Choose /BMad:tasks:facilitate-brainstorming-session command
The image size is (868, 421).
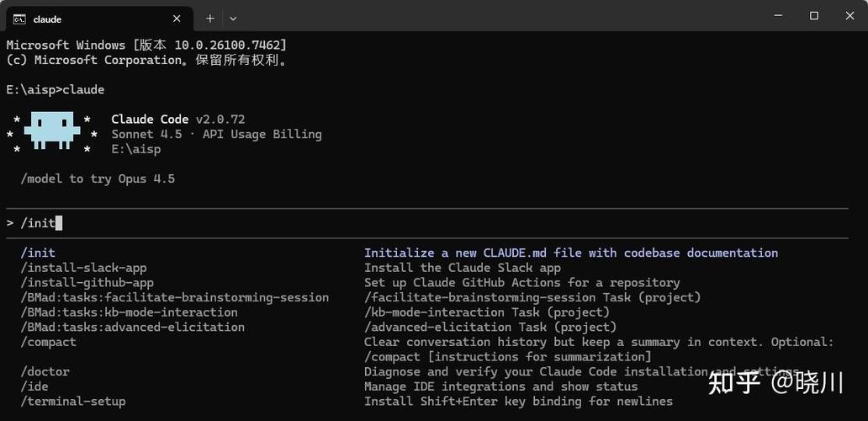[x=175, y=297]
